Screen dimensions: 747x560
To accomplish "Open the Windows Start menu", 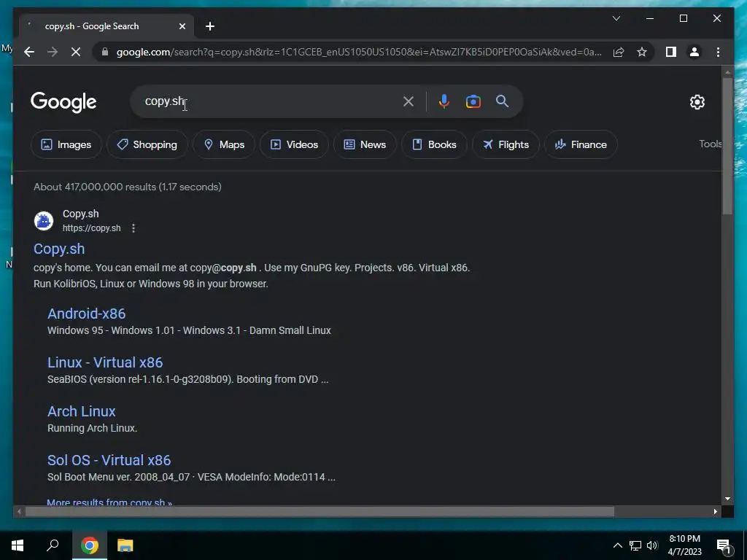I will tap(18, 545).
